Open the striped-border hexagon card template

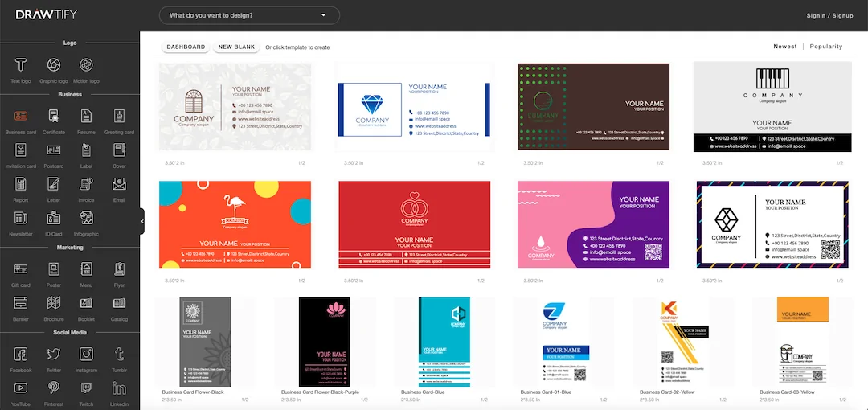(x=772, y=224)
